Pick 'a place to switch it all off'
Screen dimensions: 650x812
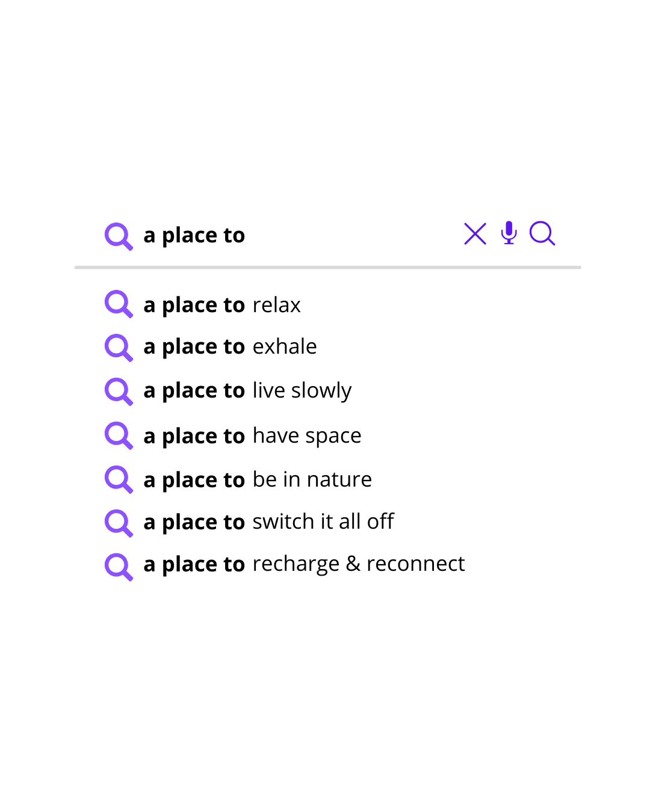pos(268,522)
